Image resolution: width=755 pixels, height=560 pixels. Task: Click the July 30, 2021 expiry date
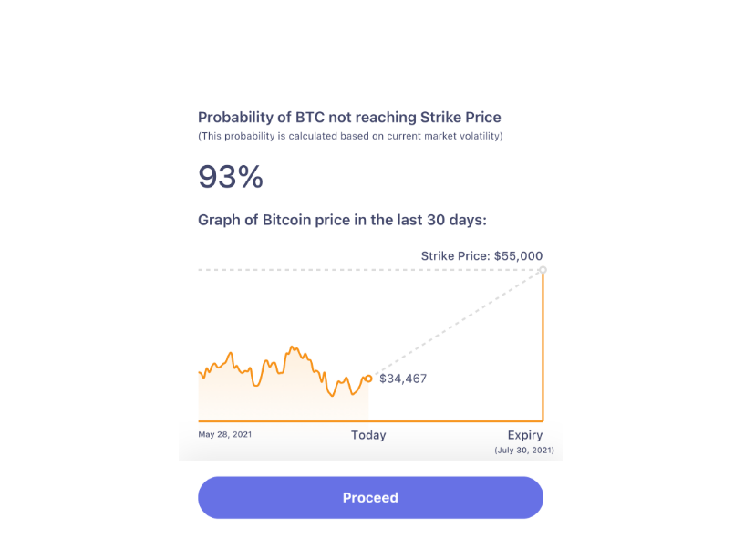(524, 451)
